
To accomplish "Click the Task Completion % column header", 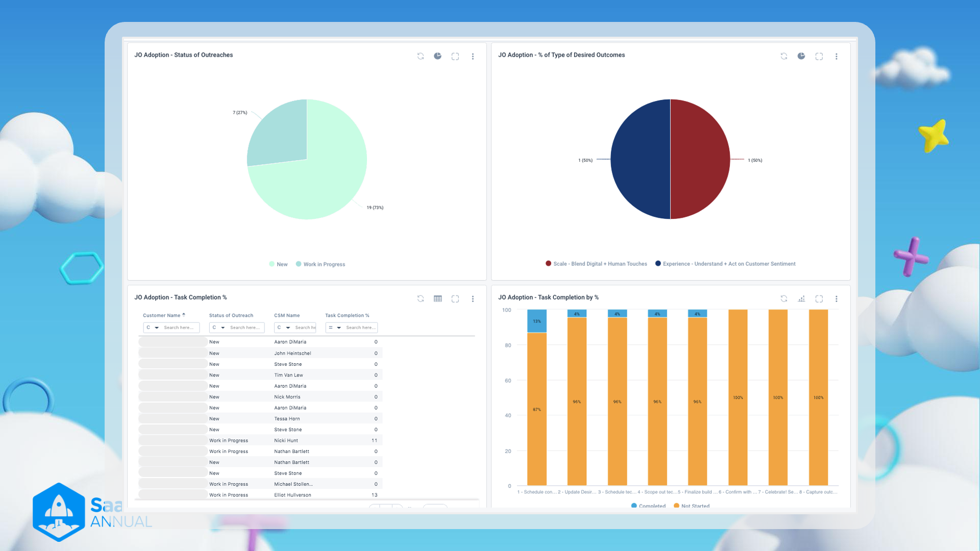I will (x=347, y=315).
